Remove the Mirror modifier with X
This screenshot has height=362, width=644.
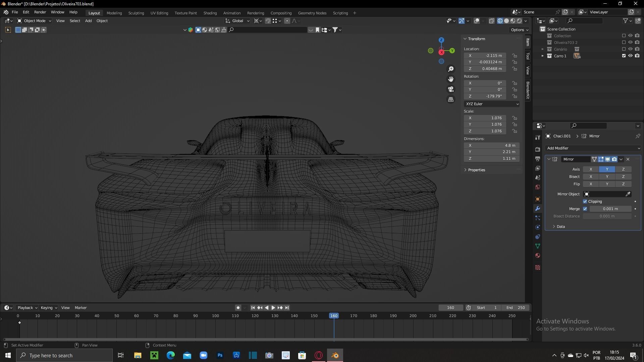(x=628, y=159)
